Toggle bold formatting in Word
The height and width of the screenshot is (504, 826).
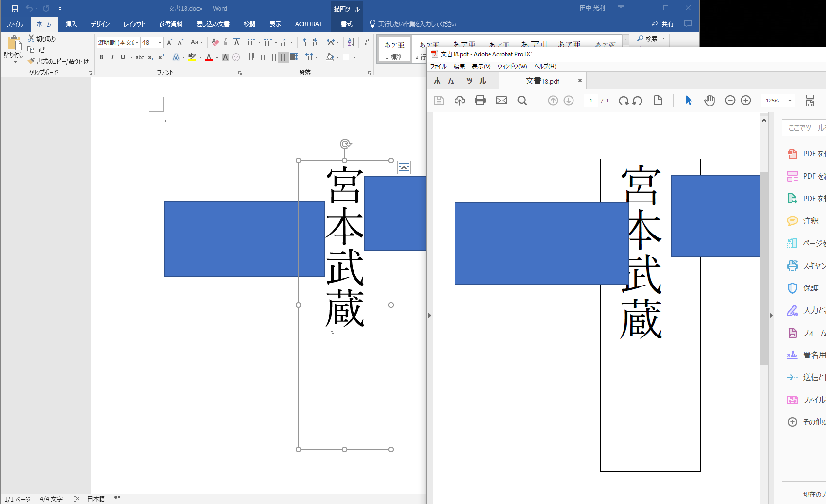click(101, 57)
